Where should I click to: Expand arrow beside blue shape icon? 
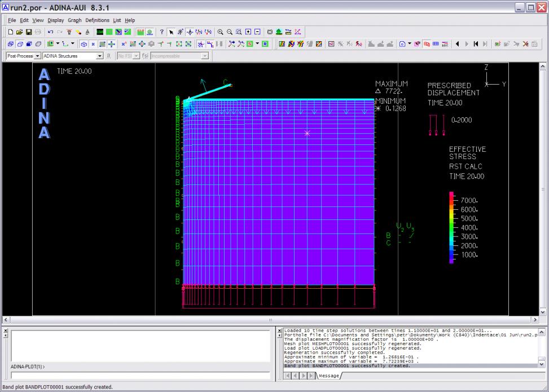pos(409,43)
